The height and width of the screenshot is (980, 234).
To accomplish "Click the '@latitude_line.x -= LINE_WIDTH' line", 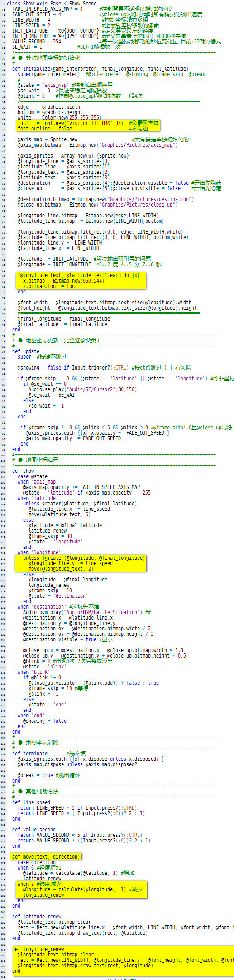I will 58,248.
